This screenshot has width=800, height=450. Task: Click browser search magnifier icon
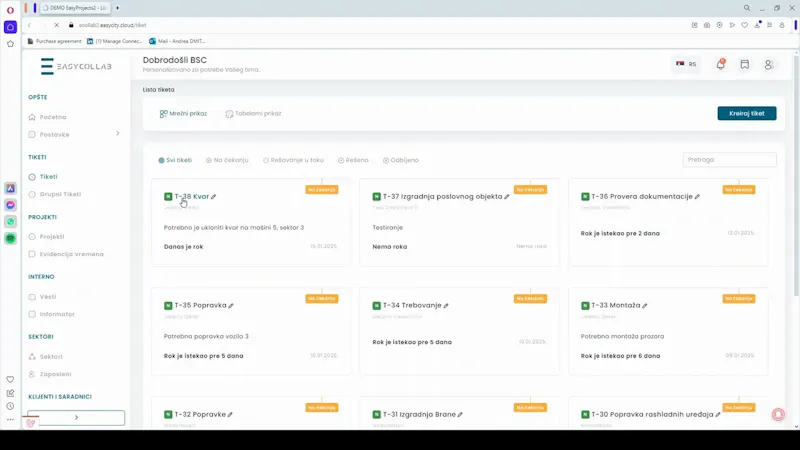[747, 8]
